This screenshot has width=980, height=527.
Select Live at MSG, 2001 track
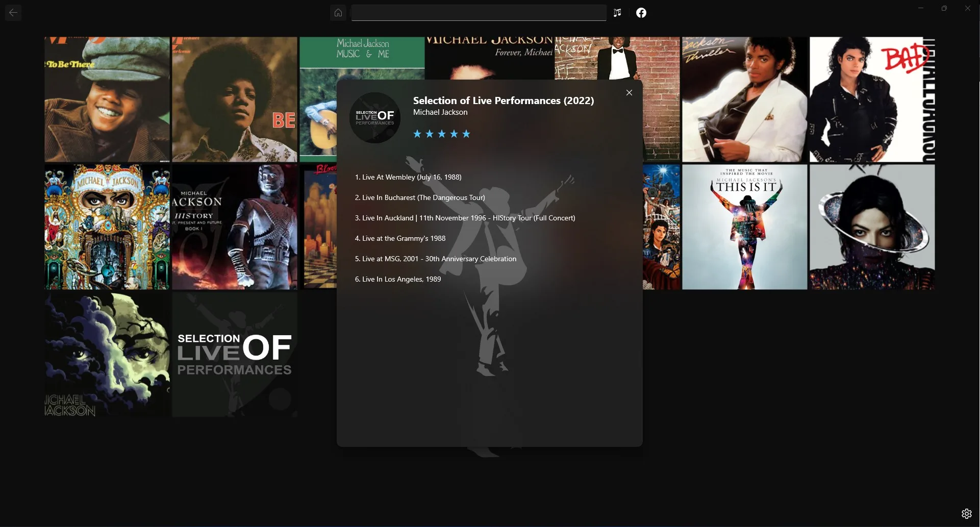pyautogui.click(x=436, y=259)
